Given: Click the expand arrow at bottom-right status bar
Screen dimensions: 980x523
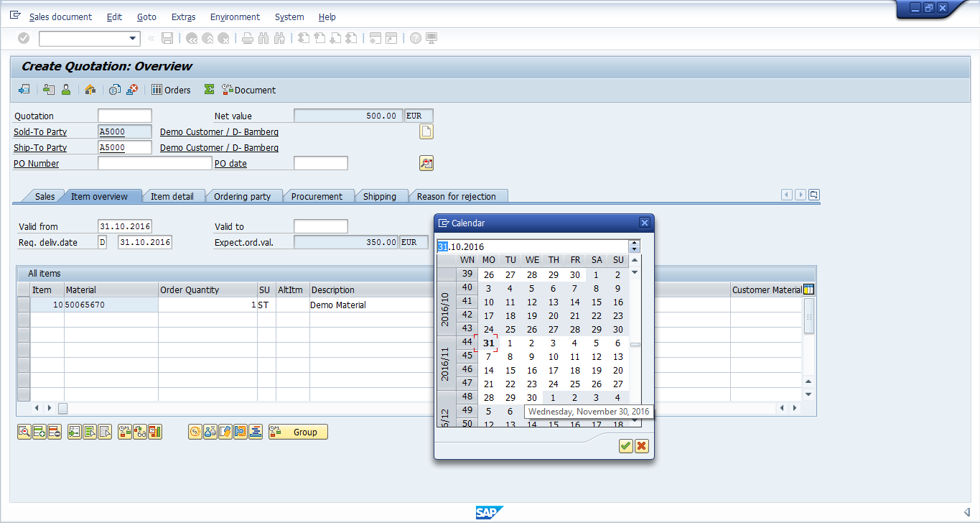Looking at the screenshot, I should pos(967,512).
